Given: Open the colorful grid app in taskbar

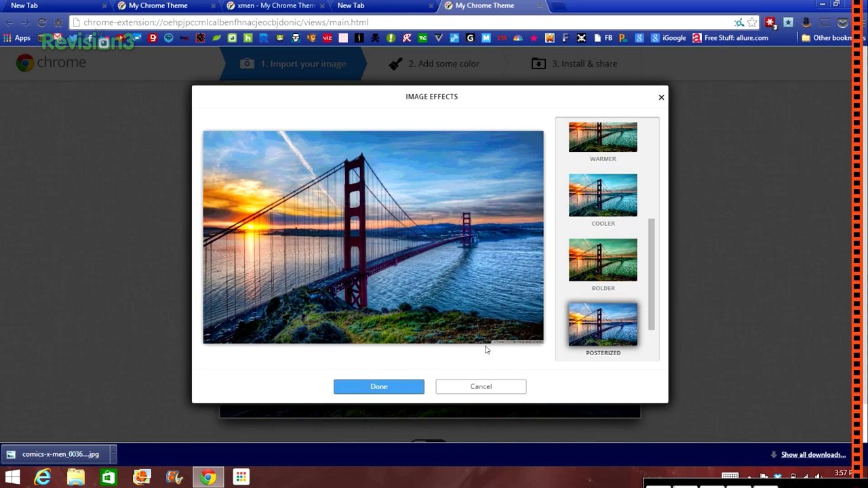Looking at the screenshot, I should pos(241,477).
